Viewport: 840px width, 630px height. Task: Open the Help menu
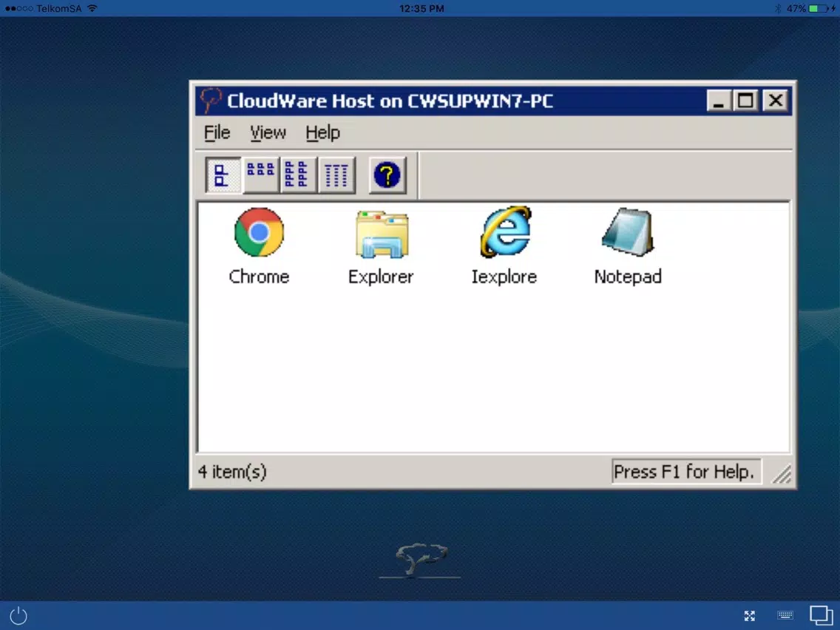322,132
